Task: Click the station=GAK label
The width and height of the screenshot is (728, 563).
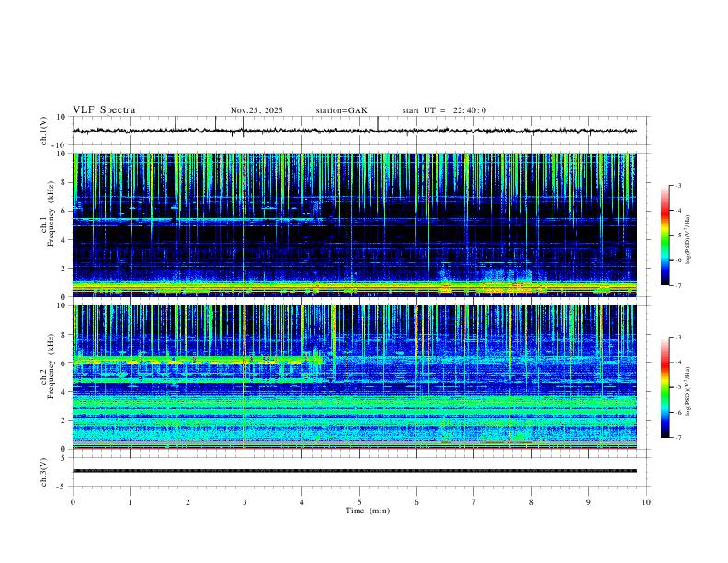Action: click(341, 110)
